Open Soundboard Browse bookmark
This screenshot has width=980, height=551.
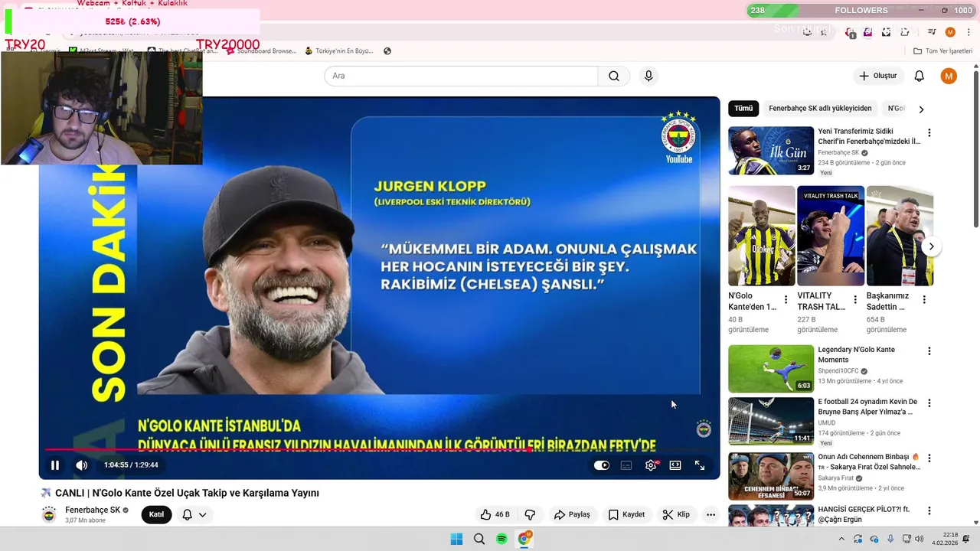260,51
